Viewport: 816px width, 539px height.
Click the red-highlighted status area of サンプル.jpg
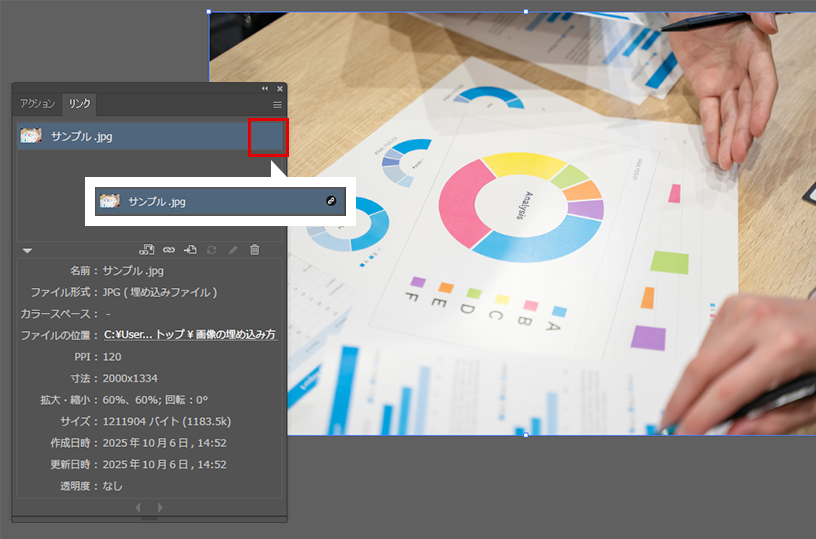coord(268,137)
